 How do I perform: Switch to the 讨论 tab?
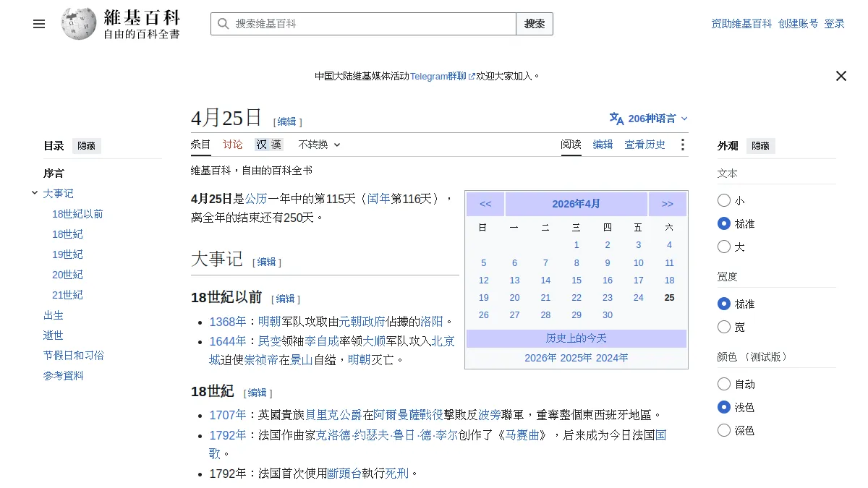point(233,145)
